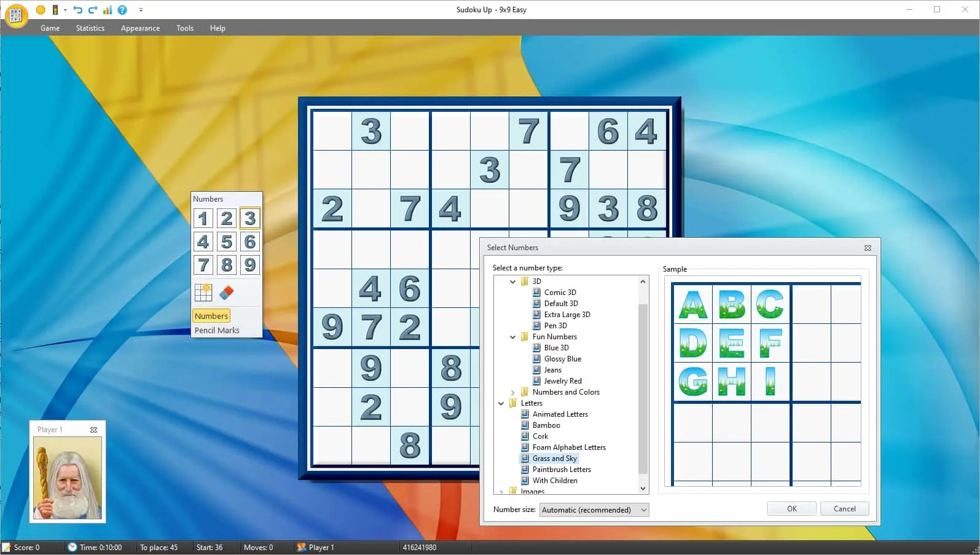Select the eraser tool in Numbers panel
This screenshot has height=555, width=980.
[x=227, y=293]
